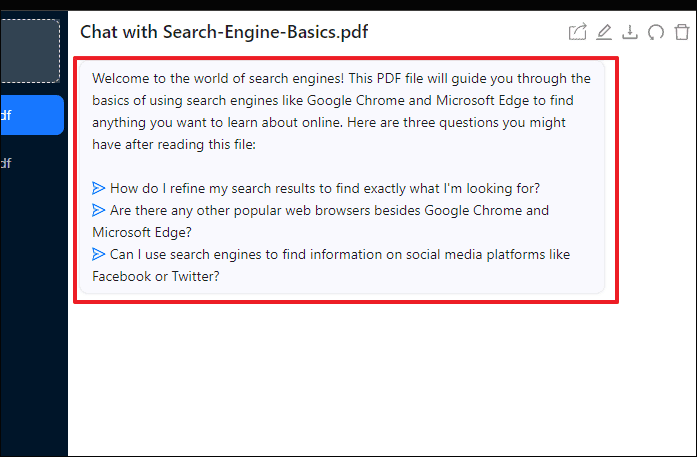
Task: Click 'Facebook or Twitter?' on the last line
Action: 156,277
